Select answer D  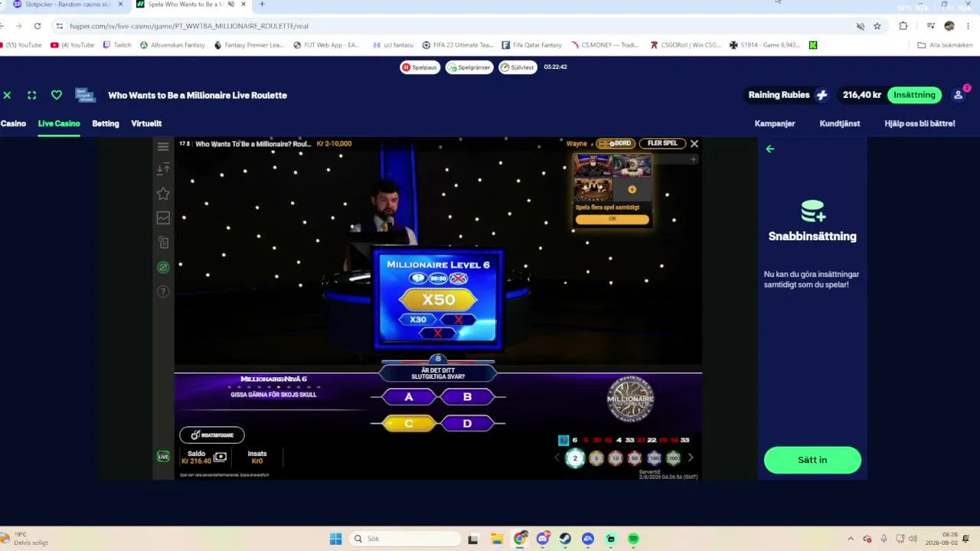tap(467, 423)
